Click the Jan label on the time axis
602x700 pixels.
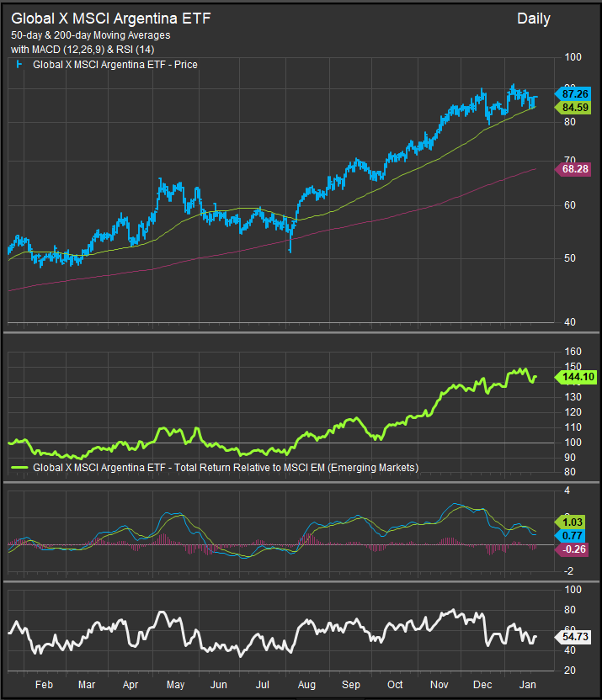pos(528,685)
